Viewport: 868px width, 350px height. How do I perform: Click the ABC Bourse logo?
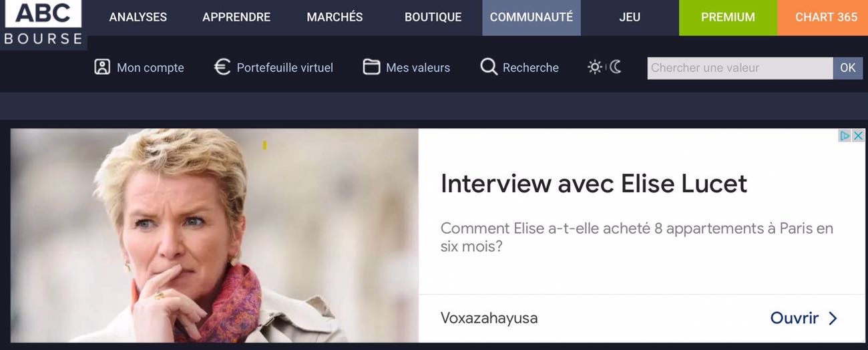(43, 25)
